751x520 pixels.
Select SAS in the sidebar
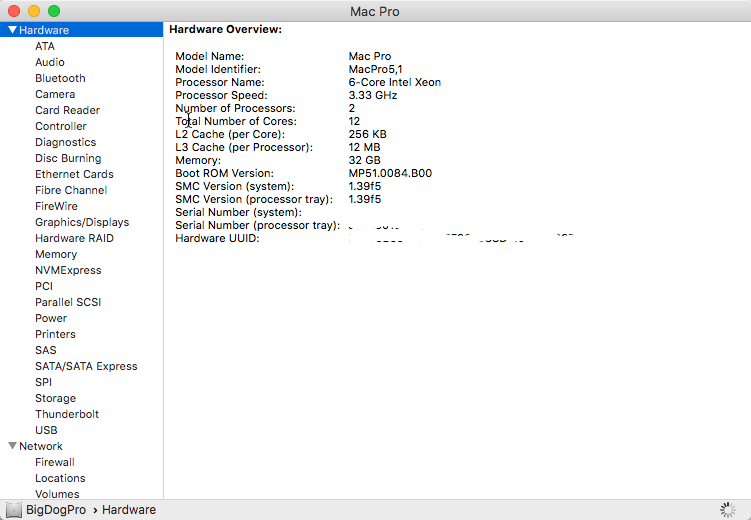(x=46, y=350)
